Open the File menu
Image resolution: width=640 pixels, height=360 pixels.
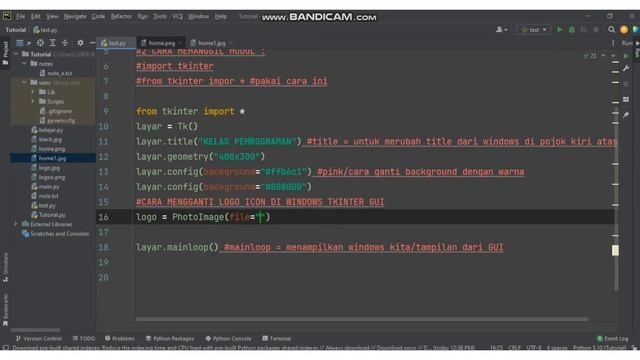pos(21,16)
